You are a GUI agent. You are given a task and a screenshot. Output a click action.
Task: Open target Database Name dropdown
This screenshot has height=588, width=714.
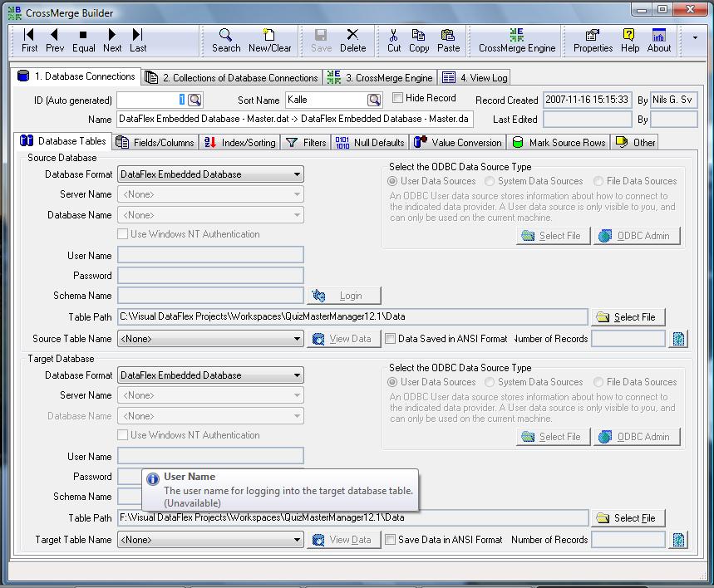pos(210,415)
